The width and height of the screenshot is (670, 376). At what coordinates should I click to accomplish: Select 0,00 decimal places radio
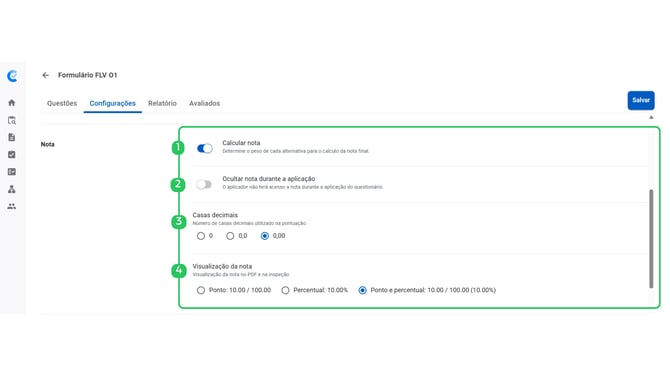tap(265, 236)
